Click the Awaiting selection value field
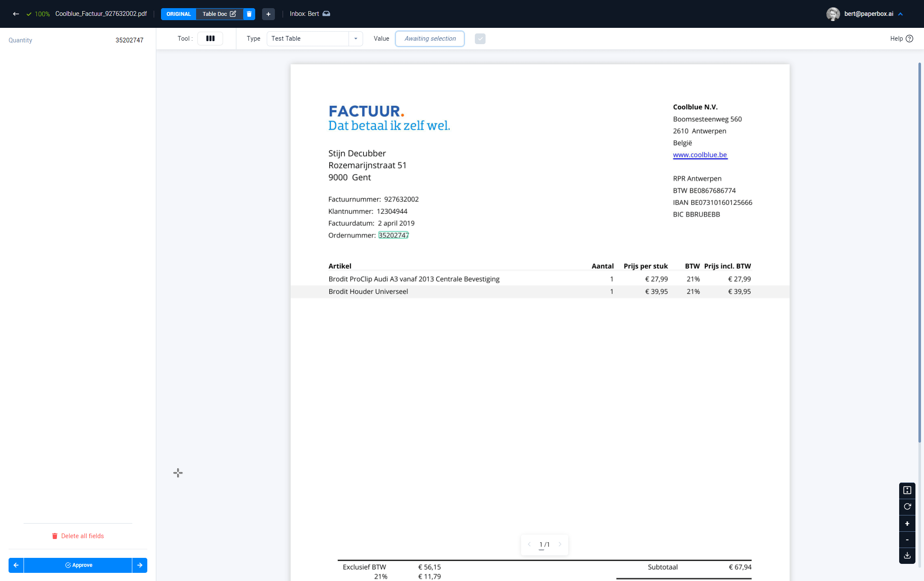 coord(430,39)
